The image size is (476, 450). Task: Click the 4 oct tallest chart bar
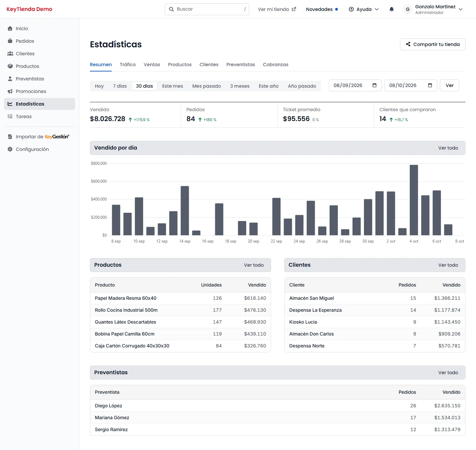click(414, 200)
